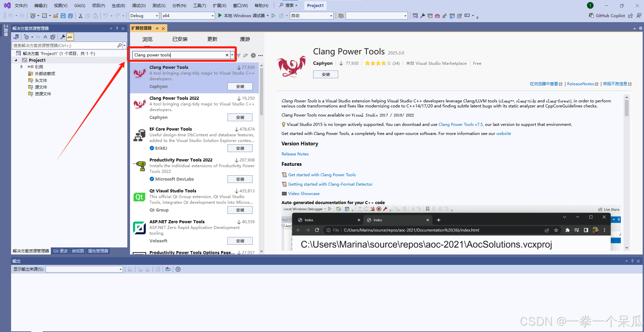Open extension settings gear beside search results
Viewport: 644px width, 332px height.
253,55
